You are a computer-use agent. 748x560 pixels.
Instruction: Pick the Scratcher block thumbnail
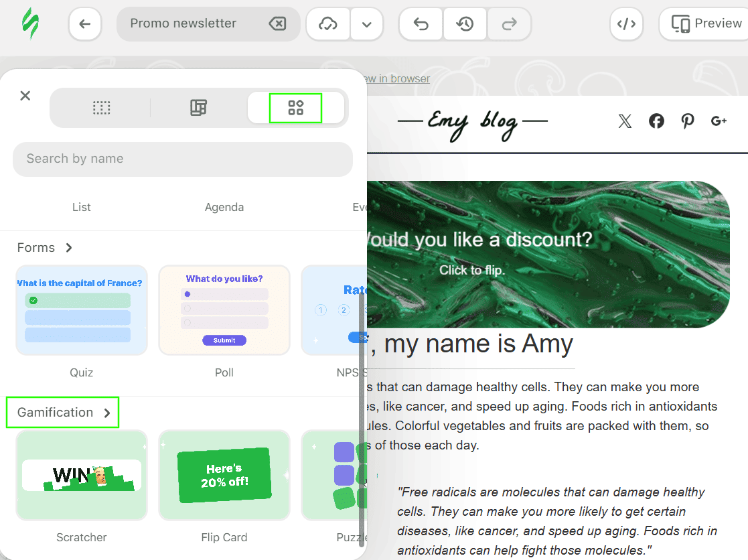[x=82, y=475]
